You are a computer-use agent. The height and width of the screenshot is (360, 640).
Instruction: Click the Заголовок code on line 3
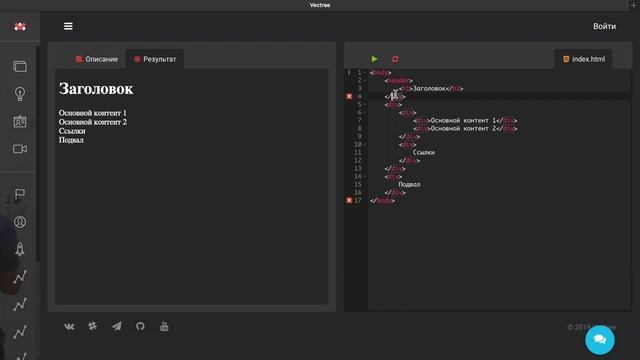click(x=429, y=89)
